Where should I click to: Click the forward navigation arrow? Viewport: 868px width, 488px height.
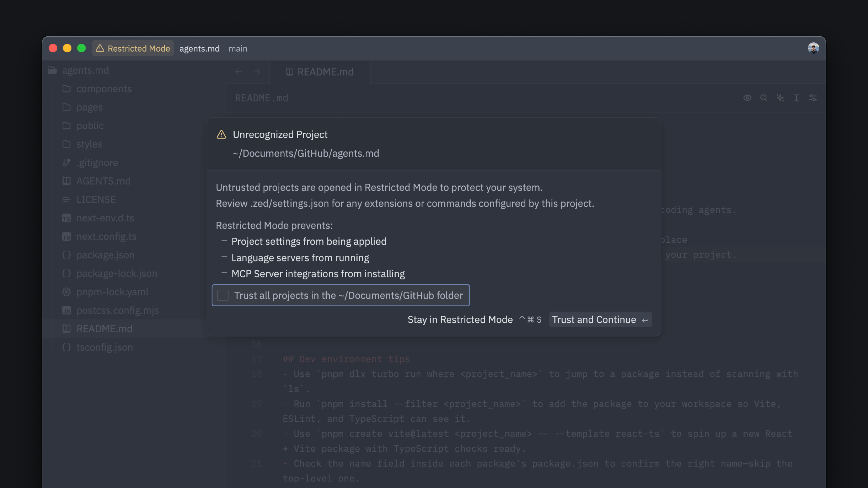(x=257, y=72)
